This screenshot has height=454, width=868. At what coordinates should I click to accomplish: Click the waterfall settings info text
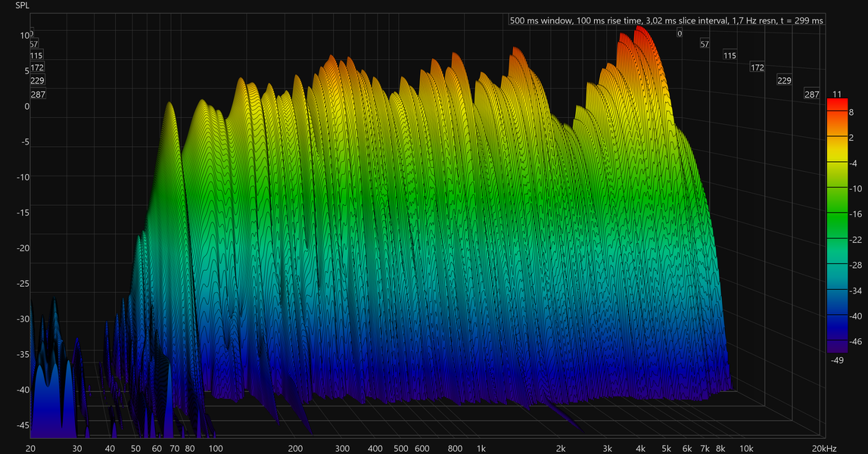pyautogui.click(x=667, y=20)
